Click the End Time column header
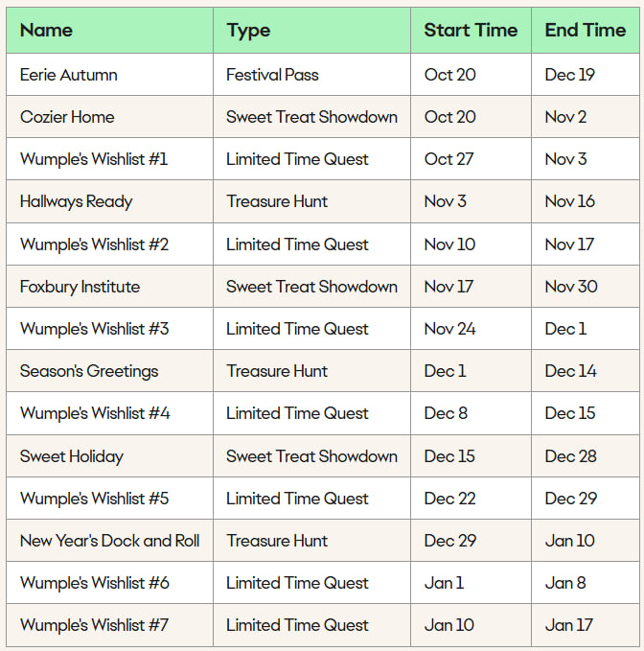Image resolution: width=644 pixels, height=651 pixels. (x=585, y=31)
